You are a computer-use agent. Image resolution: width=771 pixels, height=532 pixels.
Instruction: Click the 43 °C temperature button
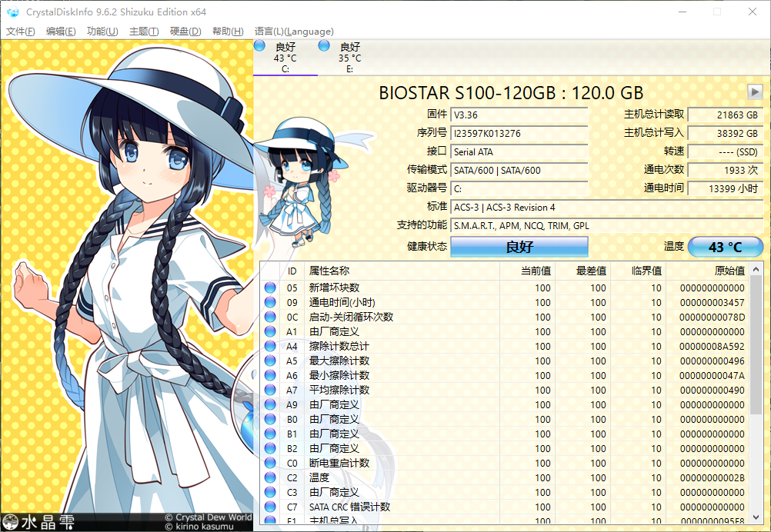tap(726, 247)
